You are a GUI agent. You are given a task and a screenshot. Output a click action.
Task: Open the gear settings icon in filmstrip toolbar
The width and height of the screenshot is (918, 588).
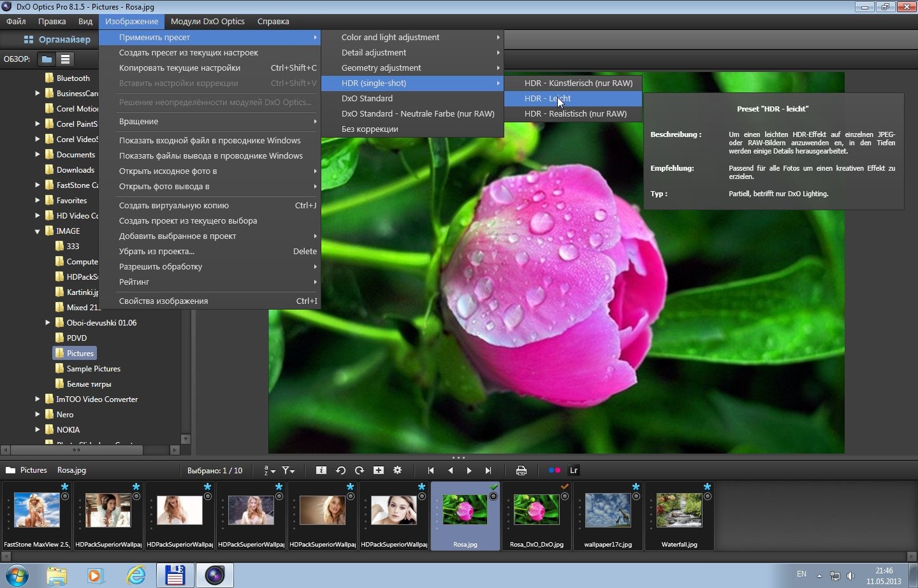pos(398,470)
